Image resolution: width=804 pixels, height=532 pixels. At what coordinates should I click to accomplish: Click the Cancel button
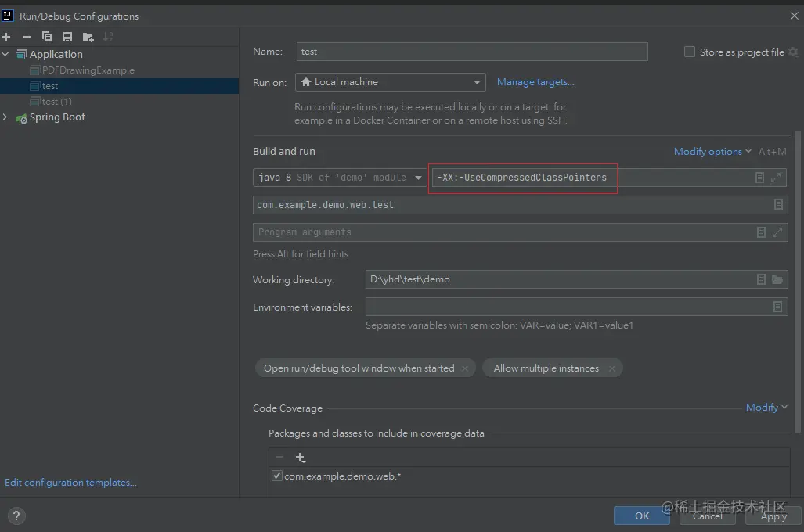click(707, 516)
